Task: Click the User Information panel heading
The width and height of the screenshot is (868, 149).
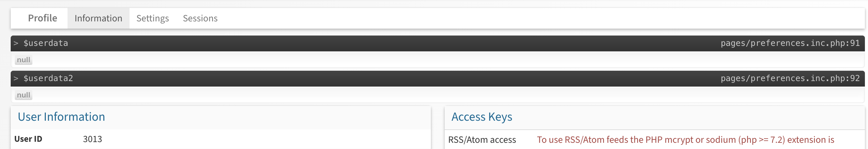Action: coord(61,117)
